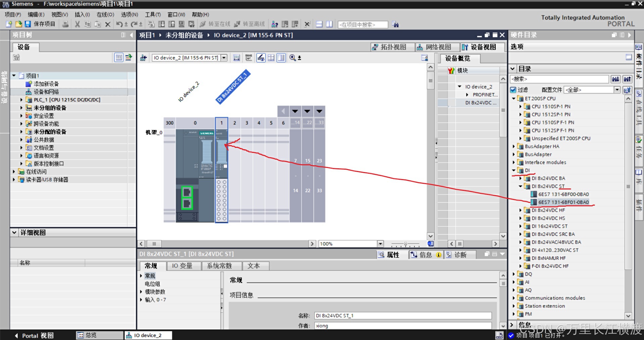Click the hardware catalog 搜索 field
Viewport: 644px width, 340px height.
[x=559, y=79]
